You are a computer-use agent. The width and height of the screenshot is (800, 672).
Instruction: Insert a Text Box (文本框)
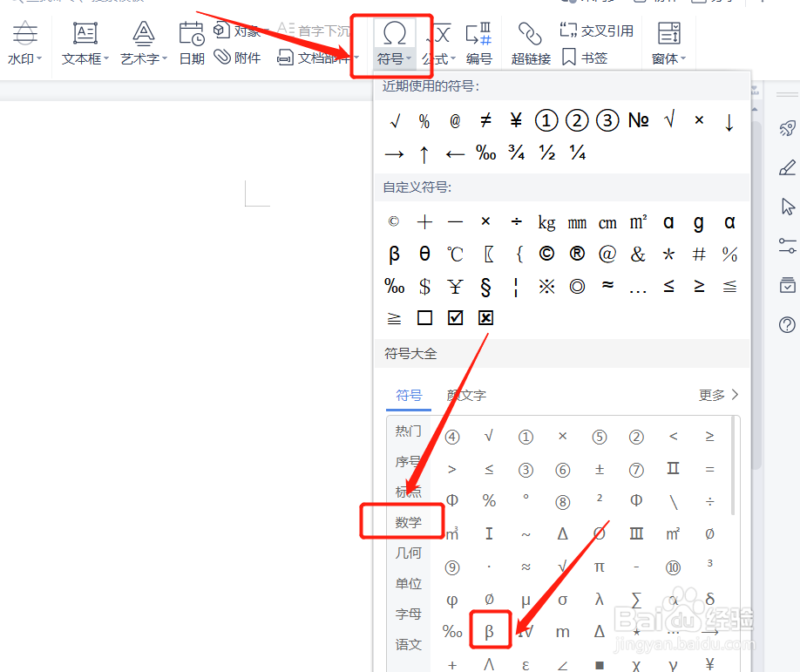pyautogui.click(x=85, y=43)
